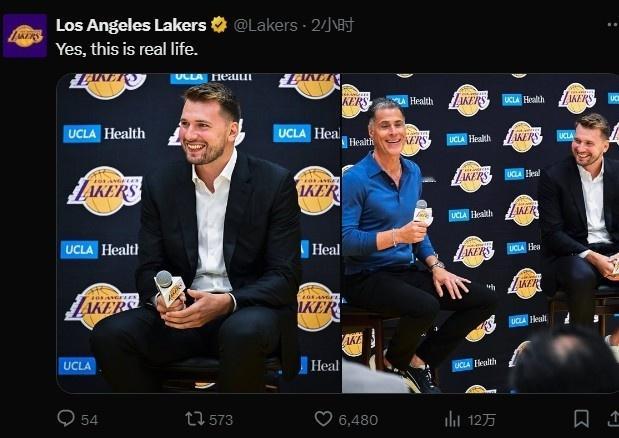Screen dimensions: 619x438
Task: Share the tweet using the share icon
Action: (613, 419)
